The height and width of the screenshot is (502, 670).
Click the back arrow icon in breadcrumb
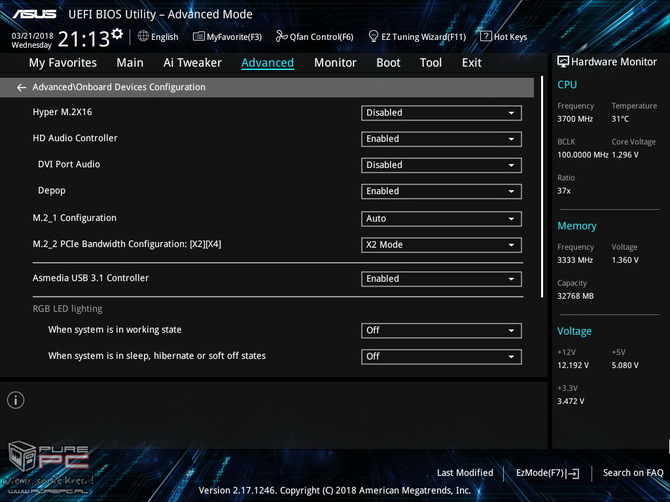(x=21, y=88)
